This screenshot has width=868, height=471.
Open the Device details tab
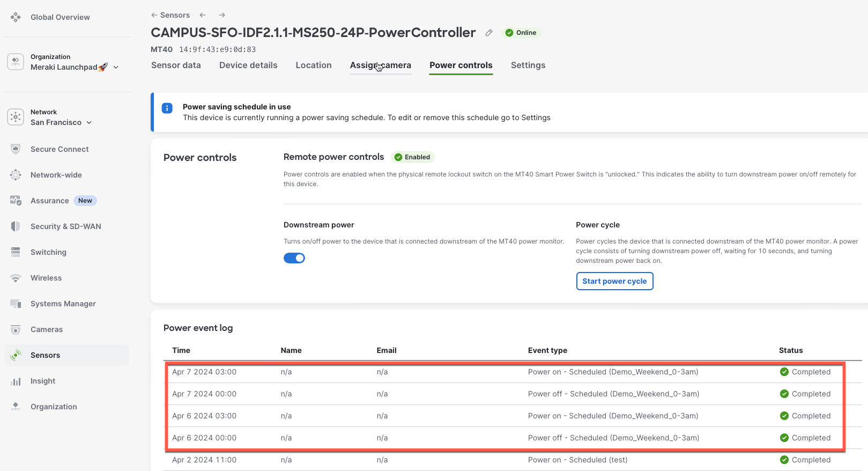click(x=248, y=65)
